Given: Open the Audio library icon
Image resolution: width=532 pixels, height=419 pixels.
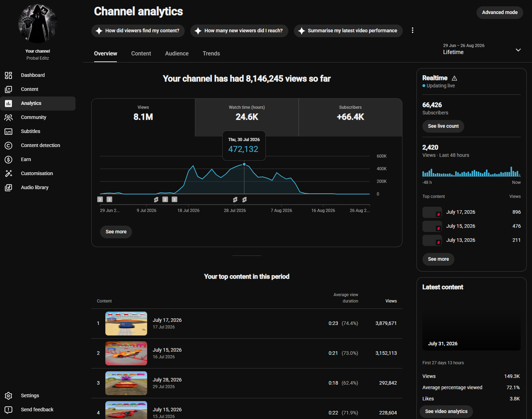Looking at the screenshot, I should pos(8,187).
